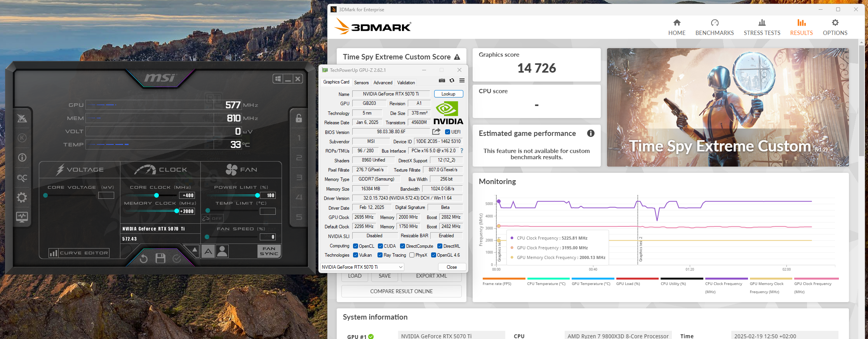The height and width of the screenshot is (339, 868).
Task: Open the 3DMark HOME tab
Action: pyautogui.click(x=677, y=27)
